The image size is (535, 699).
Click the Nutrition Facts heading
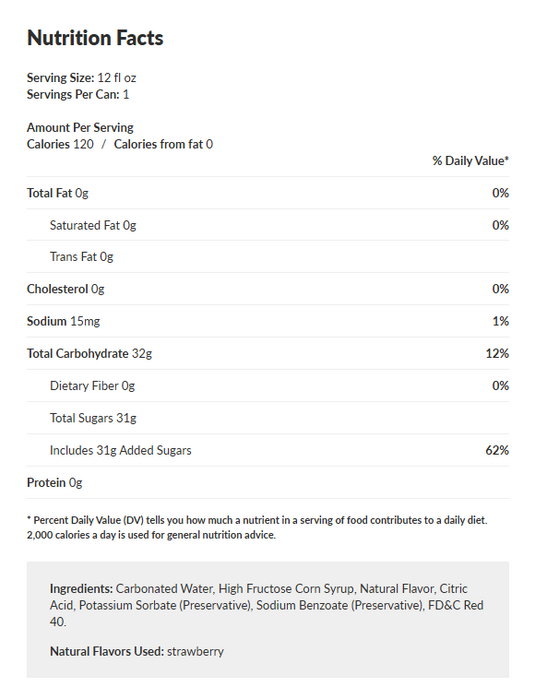(x=95, y=38)
